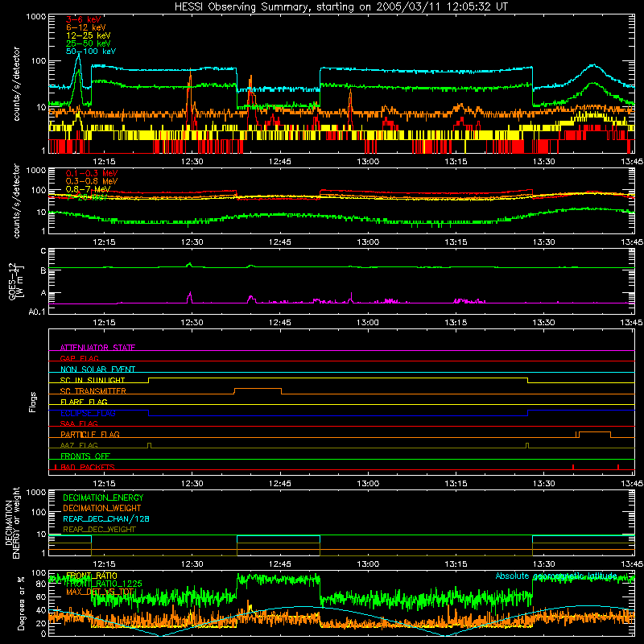This screenshot has height=644, width=644.
Task: Click the 80 label on the Degrees or % axis
Action: [41, 584]
